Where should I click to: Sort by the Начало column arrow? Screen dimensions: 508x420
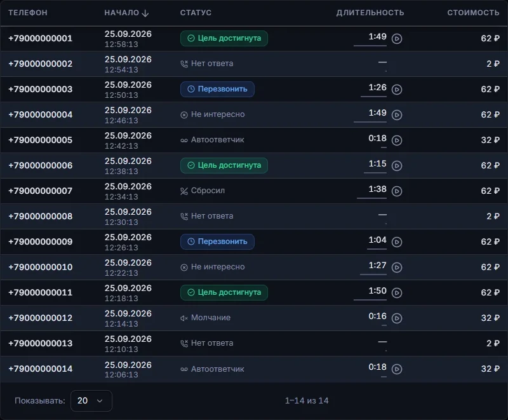pos(145,13)
